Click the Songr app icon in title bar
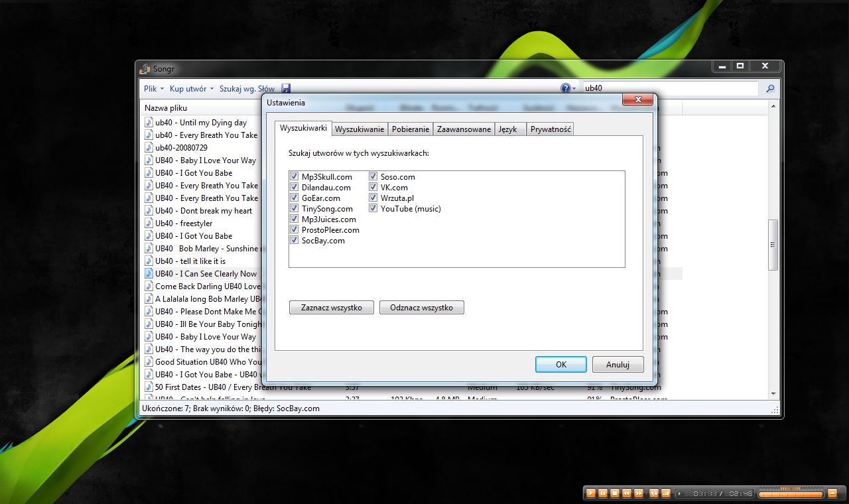 pyautogui.click(x=145, y=68)
